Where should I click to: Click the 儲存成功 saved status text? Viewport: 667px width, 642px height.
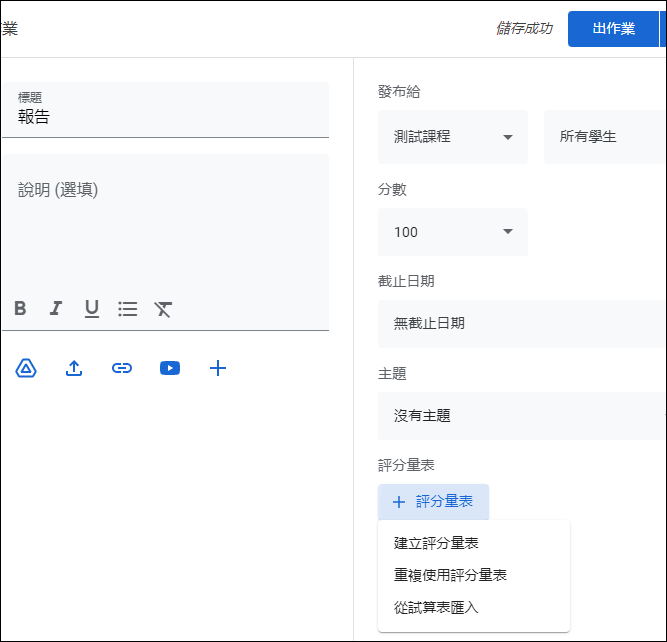point(524,29)
